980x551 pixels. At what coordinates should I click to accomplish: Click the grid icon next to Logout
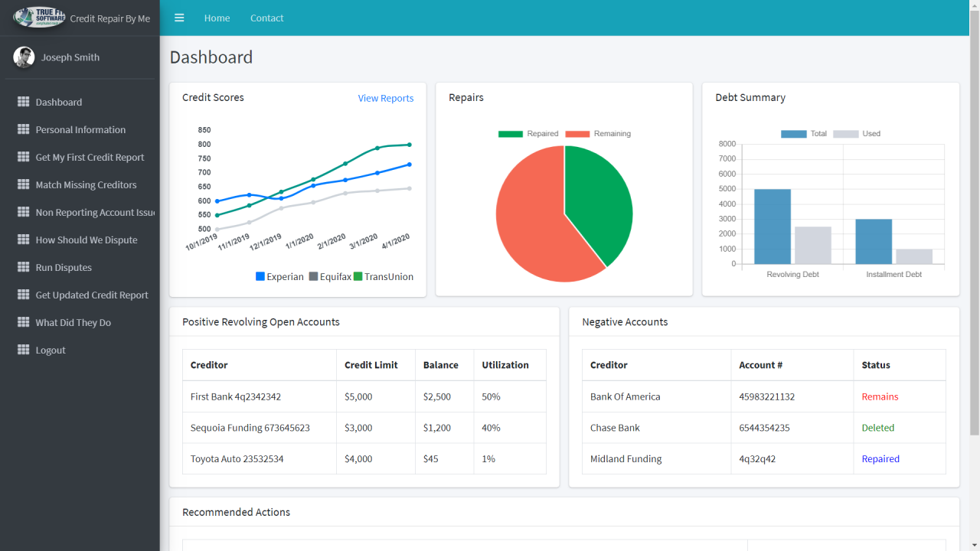click(24, 350)
